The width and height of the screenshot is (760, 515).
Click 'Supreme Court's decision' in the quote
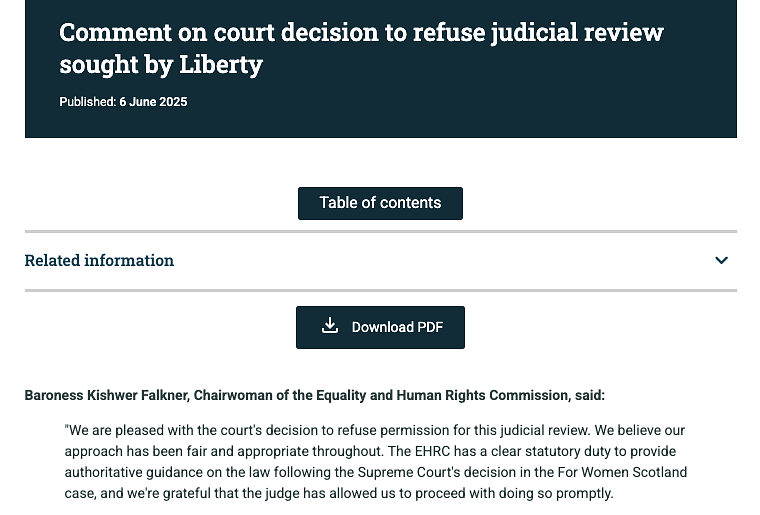[x=445, y=472]
